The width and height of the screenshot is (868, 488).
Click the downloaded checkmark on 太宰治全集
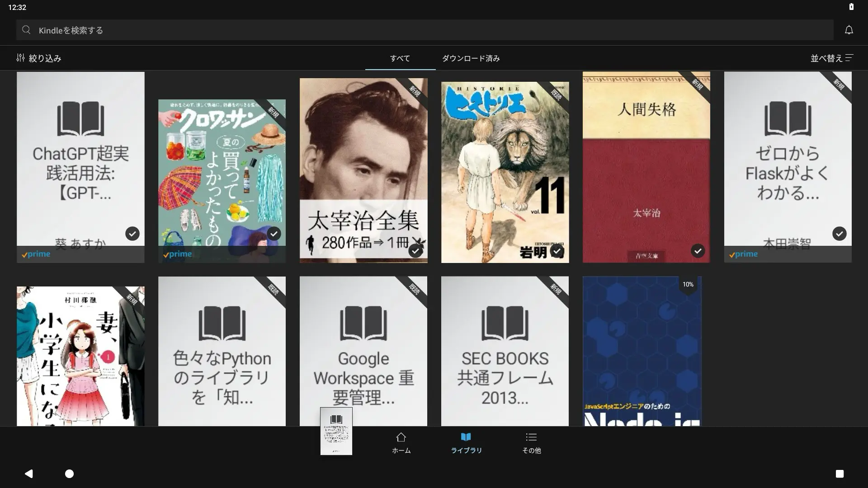tap(415, 251)
